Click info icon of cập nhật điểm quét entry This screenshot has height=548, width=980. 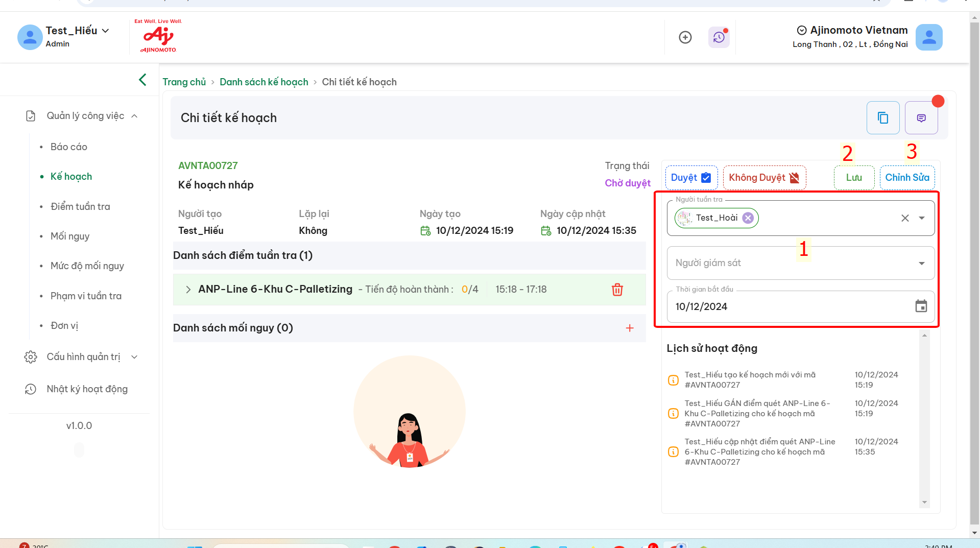click(x=673, y=452)
